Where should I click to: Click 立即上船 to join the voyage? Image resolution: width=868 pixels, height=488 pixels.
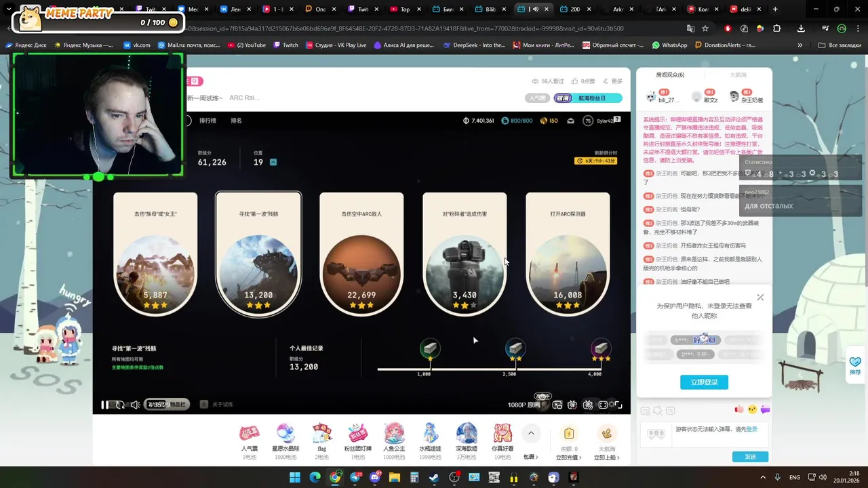(x=606, y=457)
